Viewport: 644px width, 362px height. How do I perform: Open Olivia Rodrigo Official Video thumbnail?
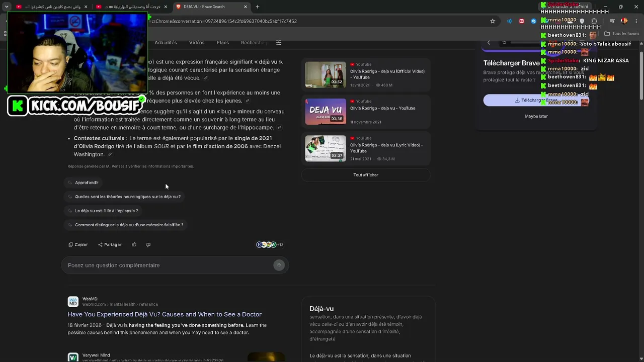coord(326,74)
